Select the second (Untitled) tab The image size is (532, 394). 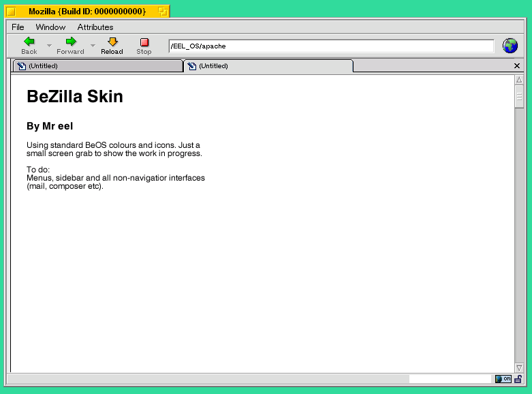(268, 66)
